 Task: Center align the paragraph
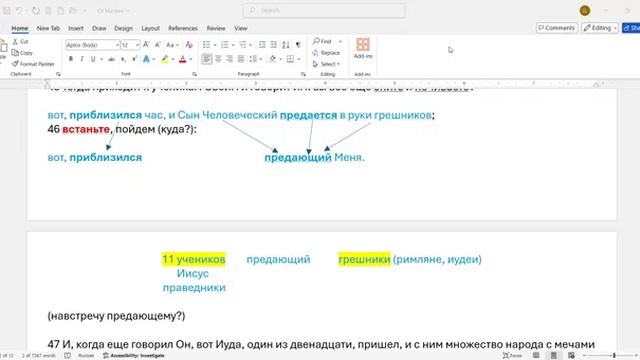218,59
